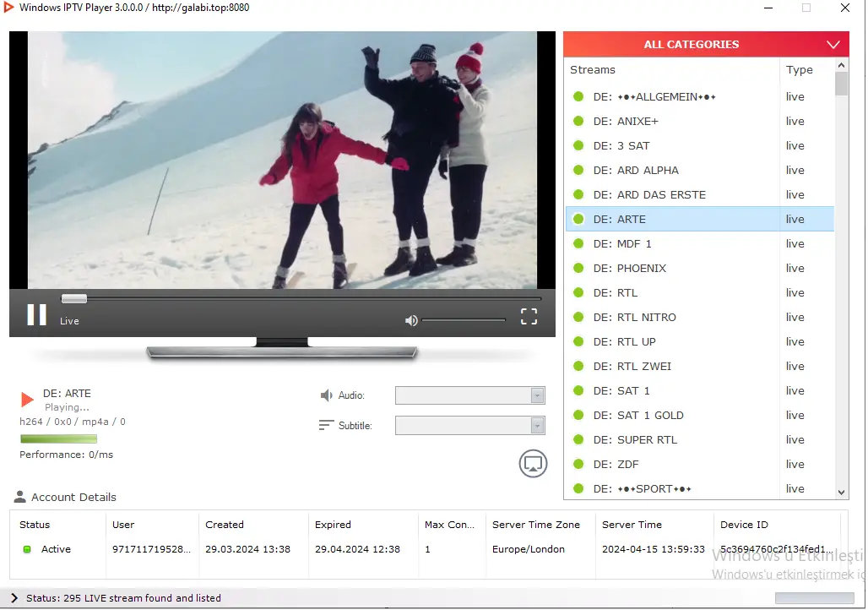Image resolution: width=868 pixels, height=610 pixels.
Task: Click the stream list scroll up arrow
Action: [842, 65]
